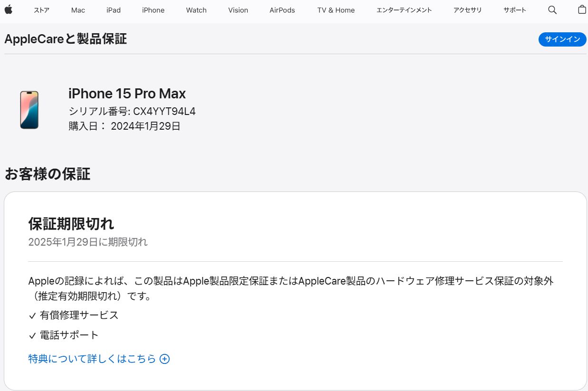
Task: Open the search magnifier icon
Action: (x=552, y=10)
